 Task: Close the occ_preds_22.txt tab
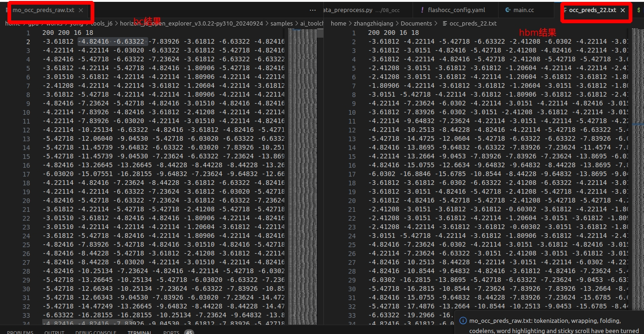pyautogui.click(x=623, y=10)
